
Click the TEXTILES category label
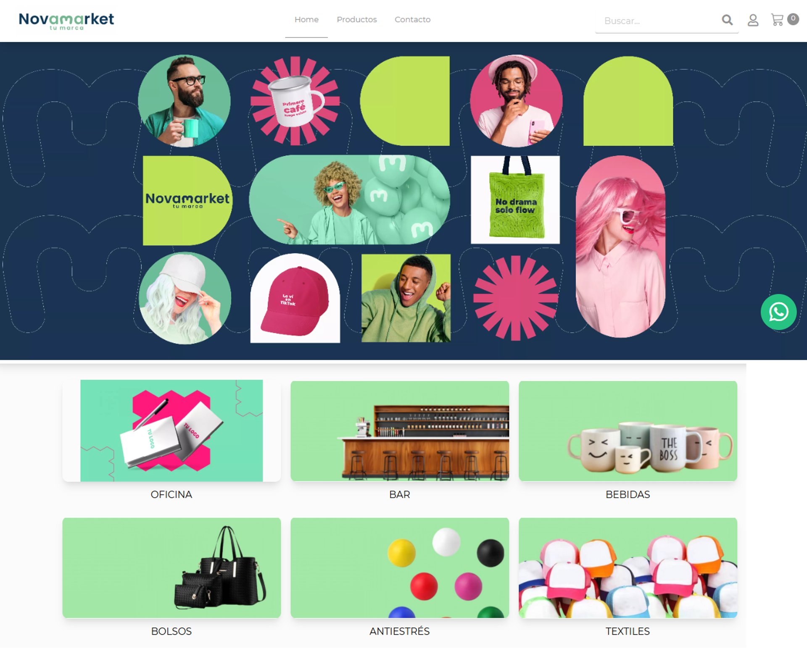628,631
